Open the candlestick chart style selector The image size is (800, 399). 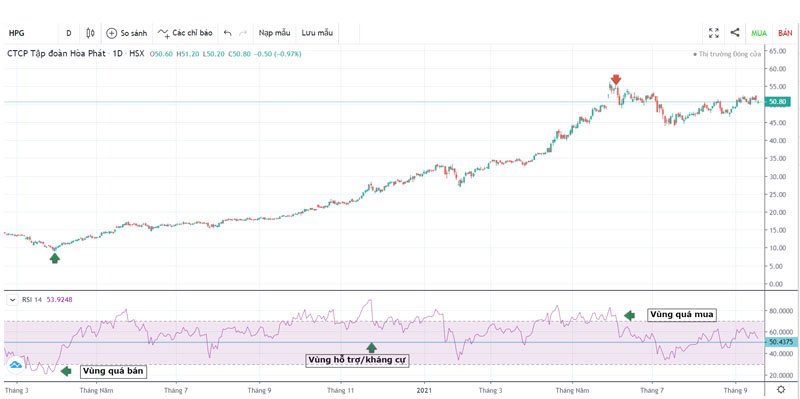pyautogui.click(x=90, y=33)
